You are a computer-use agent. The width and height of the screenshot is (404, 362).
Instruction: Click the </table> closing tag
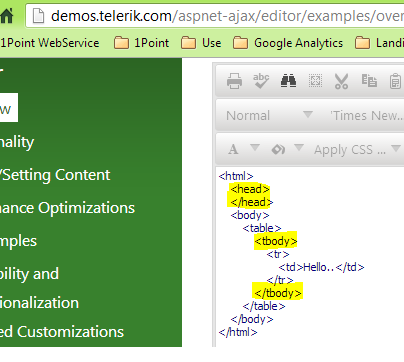click(x=264, y=306)
